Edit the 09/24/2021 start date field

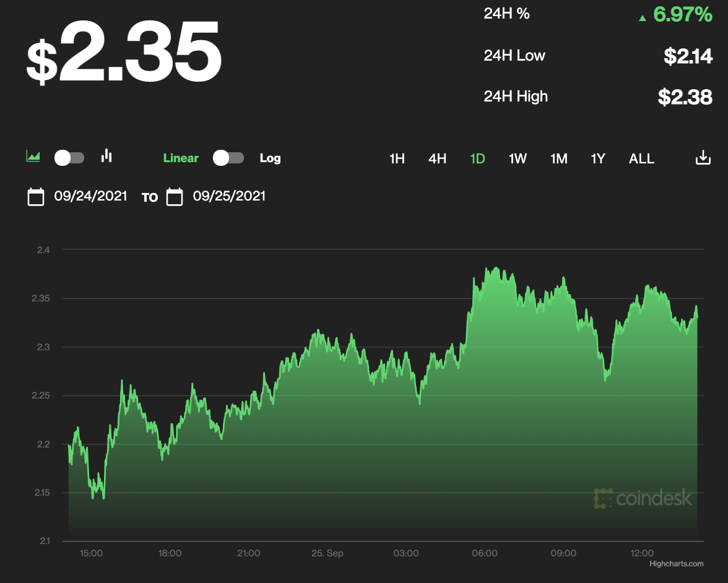(x=90, y=196)
